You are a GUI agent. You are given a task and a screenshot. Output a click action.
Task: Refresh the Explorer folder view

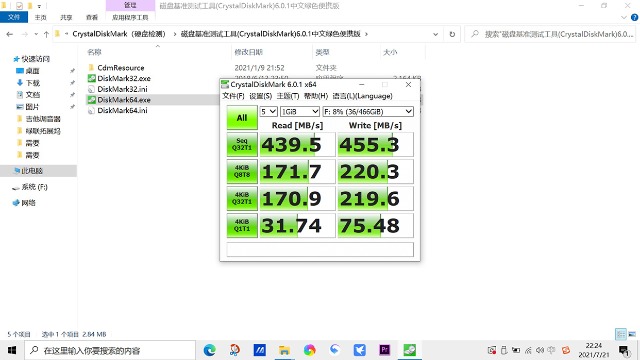pyautogui.click(x=452, y=34)
